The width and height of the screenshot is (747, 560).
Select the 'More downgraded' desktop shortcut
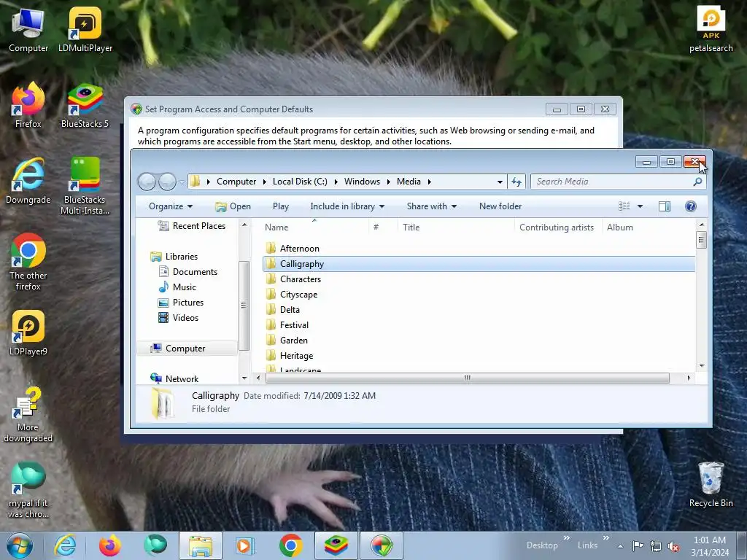coord(28,414)
